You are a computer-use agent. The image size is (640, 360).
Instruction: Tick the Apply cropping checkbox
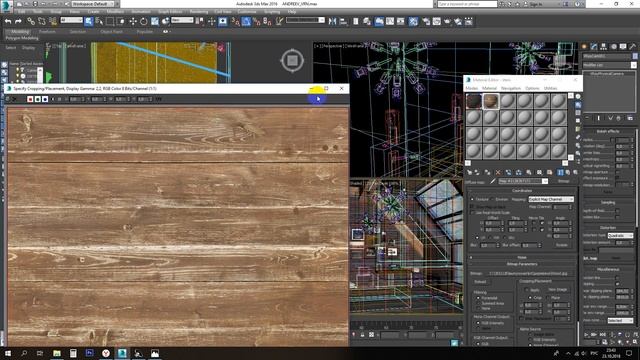click(x=527, y=290)
